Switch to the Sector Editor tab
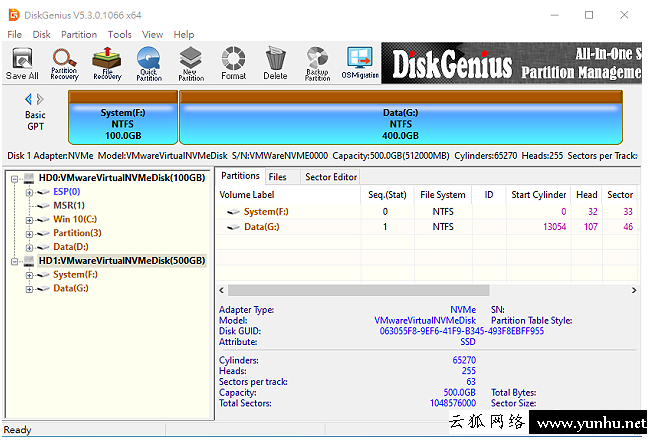The height and width of the screenshot is (445, 650). coord(331,177)
